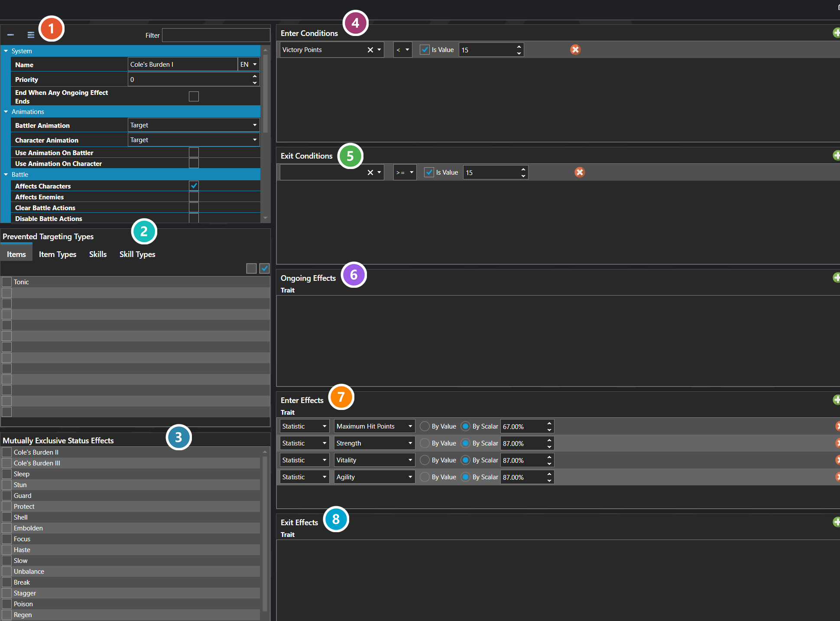Check the Tonic item checkbox
840x621 pixels.
pyautogui.click(x=6, y=282)
